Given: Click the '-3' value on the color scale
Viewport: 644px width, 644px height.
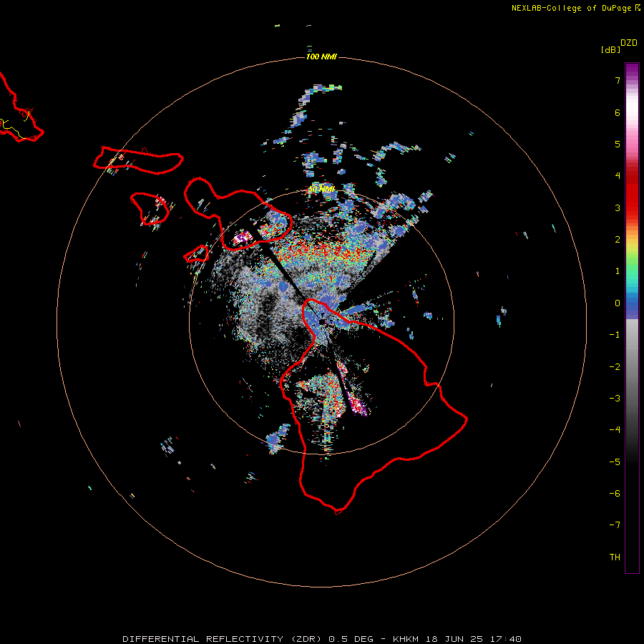Looking at the screenshot, I should [x=615, y=399].
